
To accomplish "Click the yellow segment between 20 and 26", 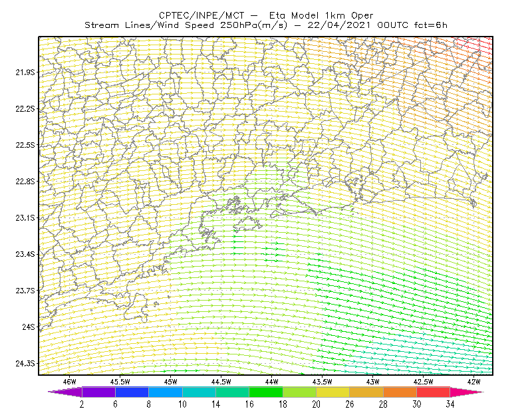I will click(x=333, y=392).
